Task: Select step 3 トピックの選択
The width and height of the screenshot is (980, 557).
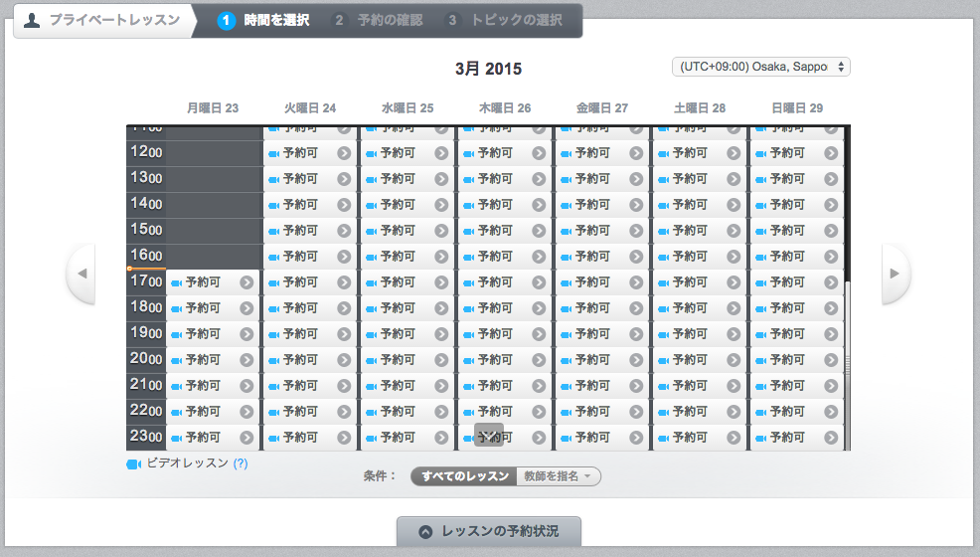Action: [x=504, y=20]
